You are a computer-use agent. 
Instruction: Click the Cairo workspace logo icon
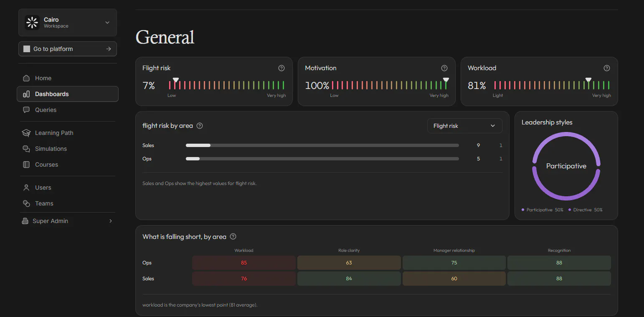click(32, 23)
